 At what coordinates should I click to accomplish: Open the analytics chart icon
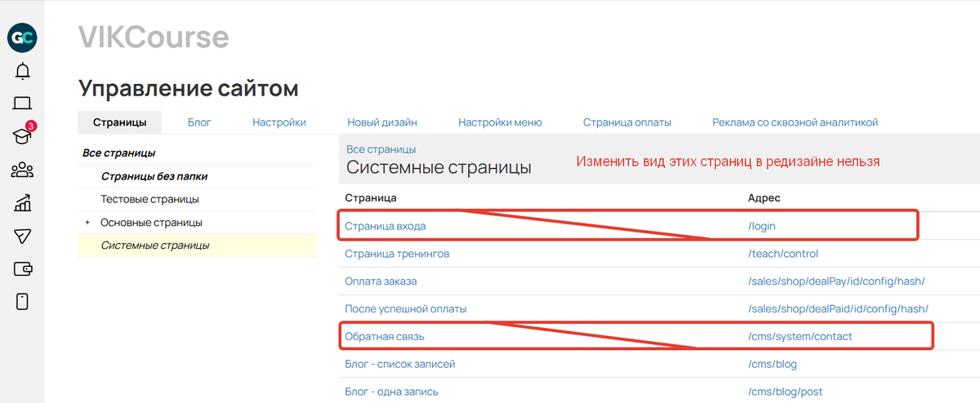pyautogui.click(x=22, y=203)
